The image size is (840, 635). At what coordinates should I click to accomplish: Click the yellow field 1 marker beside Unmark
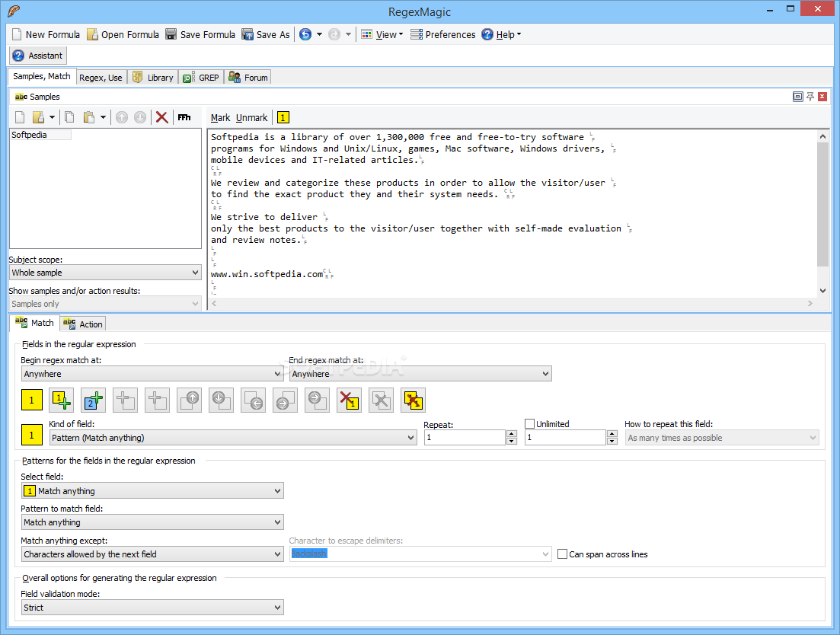tap(283, 118)
